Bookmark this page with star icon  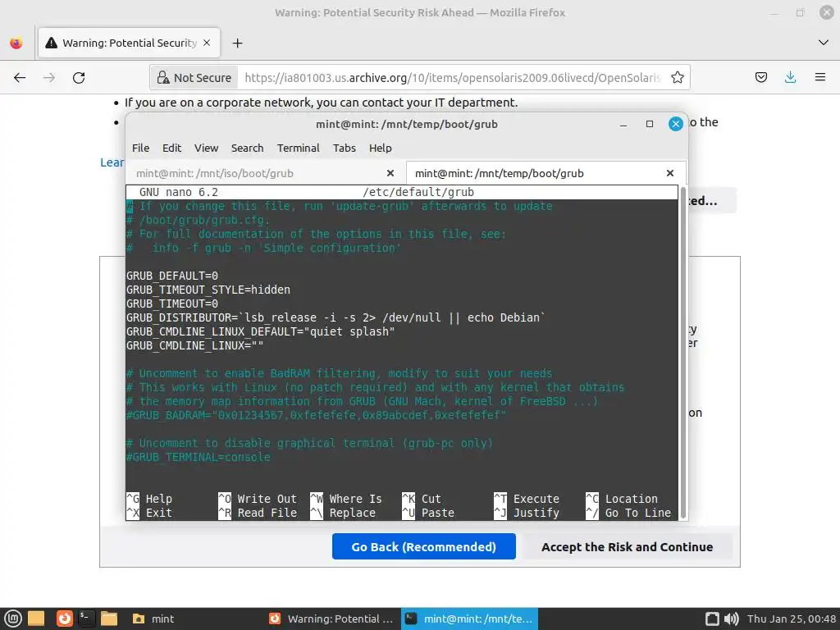pos(677,78)
